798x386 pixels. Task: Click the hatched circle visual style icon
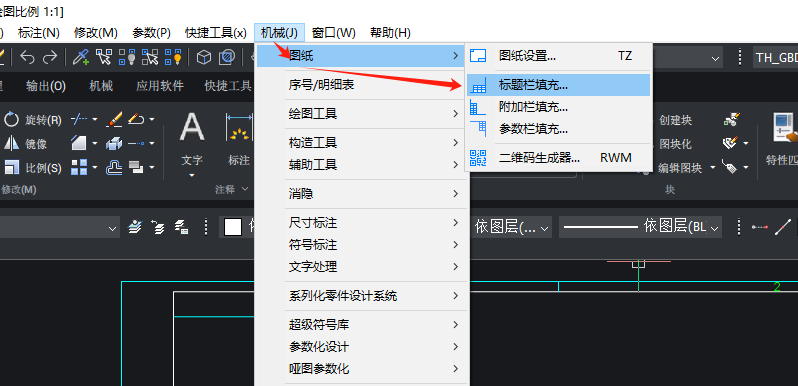pos(227,58)
